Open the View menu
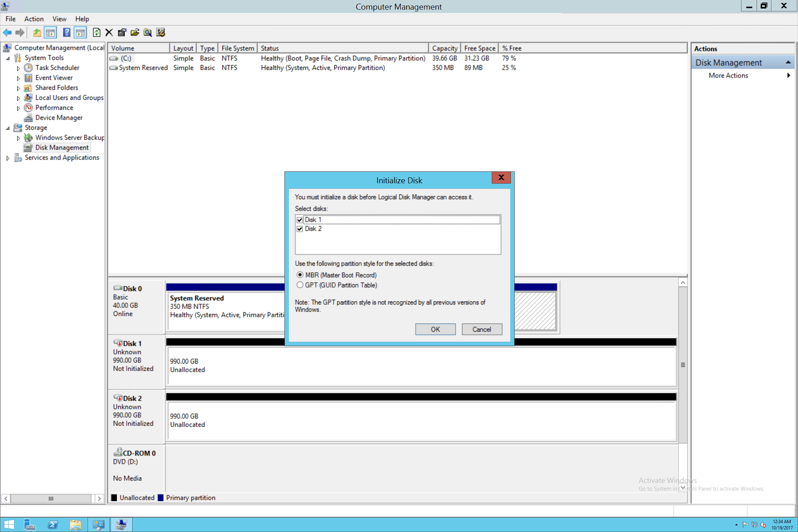 click(59, 19)
